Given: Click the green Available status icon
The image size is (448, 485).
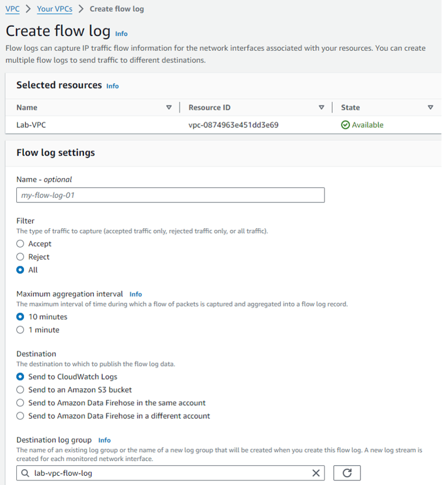Looking at the screenshot, I should point(345,125).
